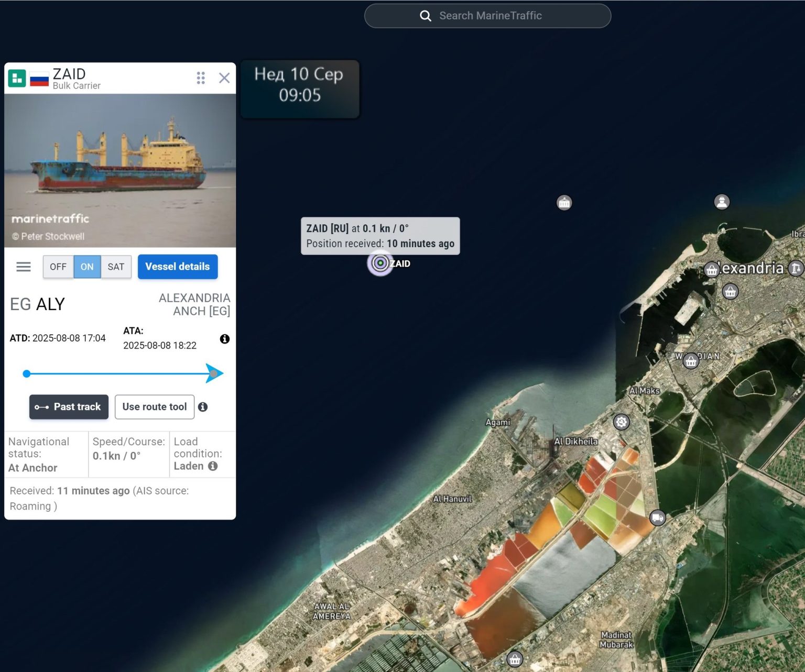805x672 pixels.
Task: Click the Awal Al Amereya map label
Action: pyautogui.click(x=332, y=611)
